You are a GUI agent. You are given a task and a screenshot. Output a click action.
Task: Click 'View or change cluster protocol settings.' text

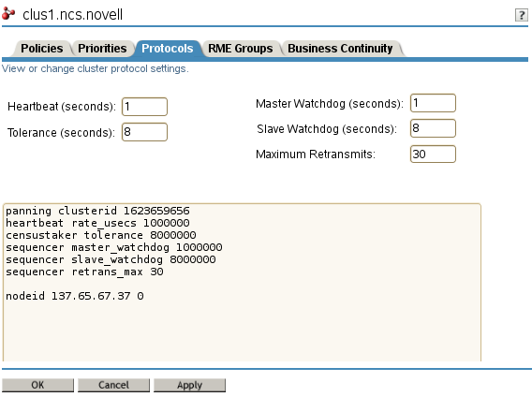pos(95,68)
